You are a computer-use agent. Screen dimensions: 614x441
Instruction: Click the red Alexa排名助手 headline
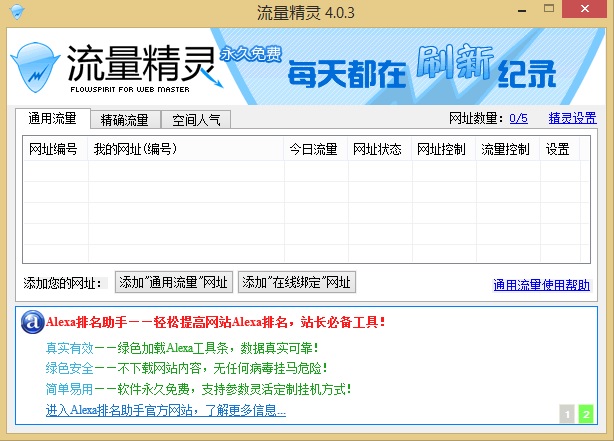tap(216, 322)
